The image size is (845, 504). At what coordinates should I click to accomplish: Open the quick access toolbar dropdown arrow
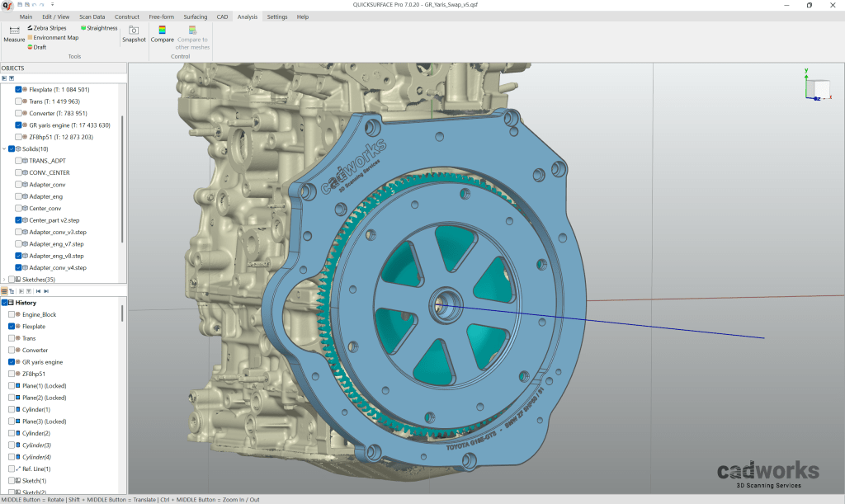52,4
